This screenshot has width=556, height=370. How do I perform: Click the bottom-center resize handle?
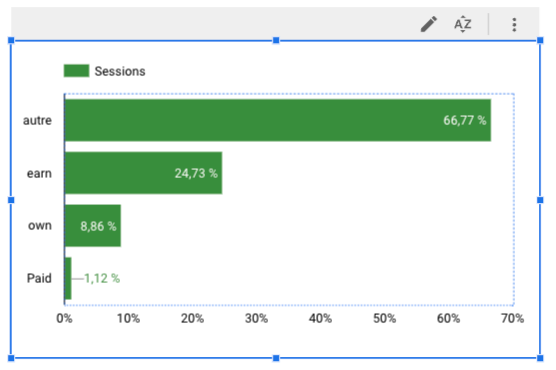(x=276, y=358)
